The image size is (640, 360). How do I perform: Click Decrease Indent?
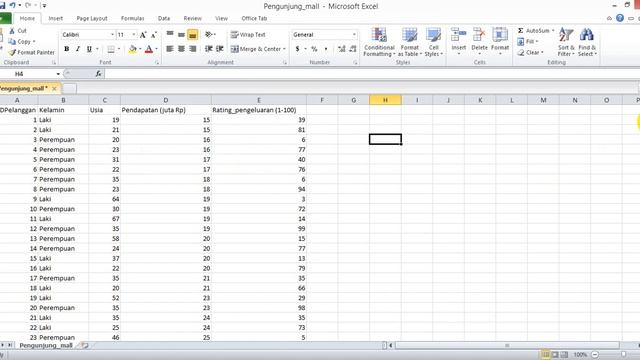coord(209,49)
